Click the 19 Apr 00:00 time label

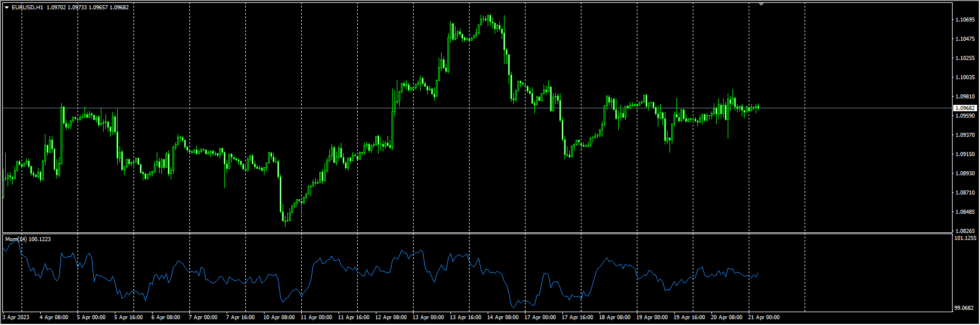coord(651,317)
